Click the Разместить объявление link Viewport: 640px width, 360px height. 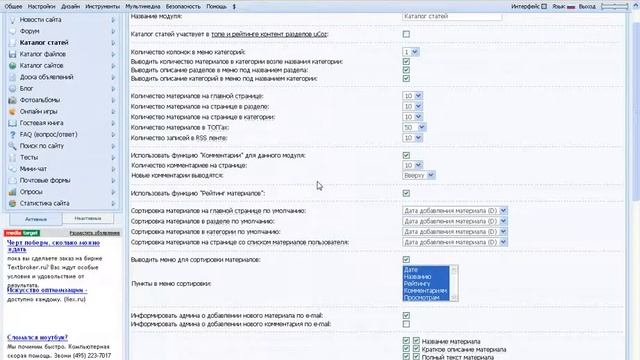point(95,233)
